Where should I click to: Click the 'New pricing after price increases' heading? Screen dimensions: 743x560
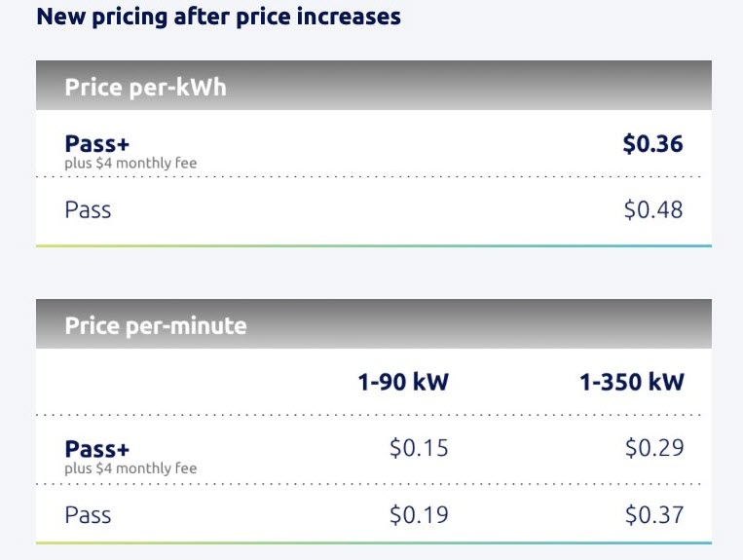[x=218, y=18]
